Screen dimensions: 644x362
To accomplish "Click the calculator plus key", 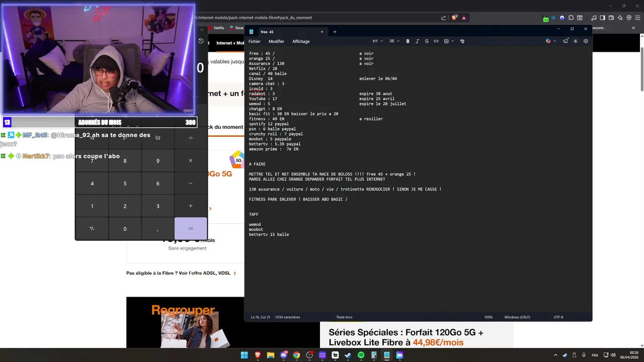I will pyautogui.click(x=190, y=206).
